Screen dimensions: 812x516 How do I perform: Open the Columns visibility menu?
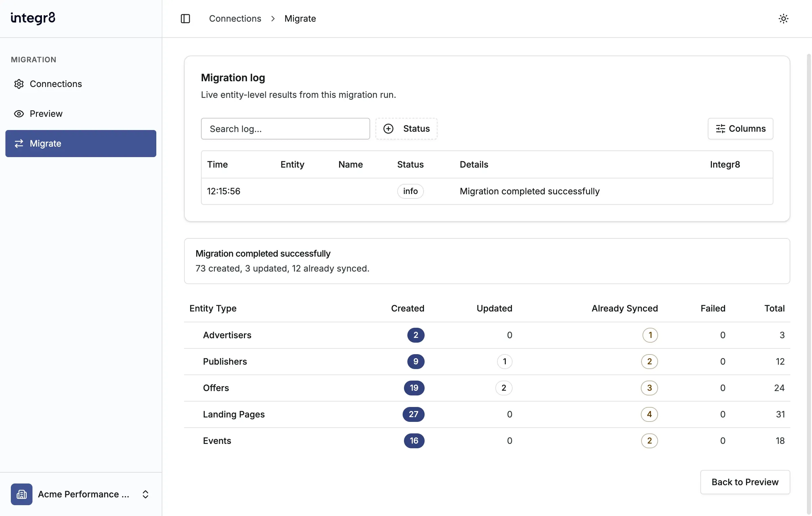[x=740, y=129]
